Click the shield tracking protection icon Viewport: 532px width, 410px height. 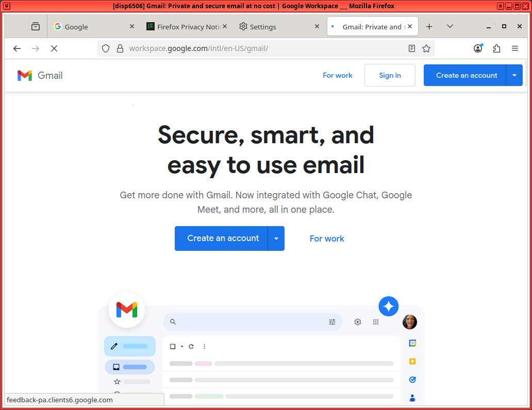pos(106,48)
